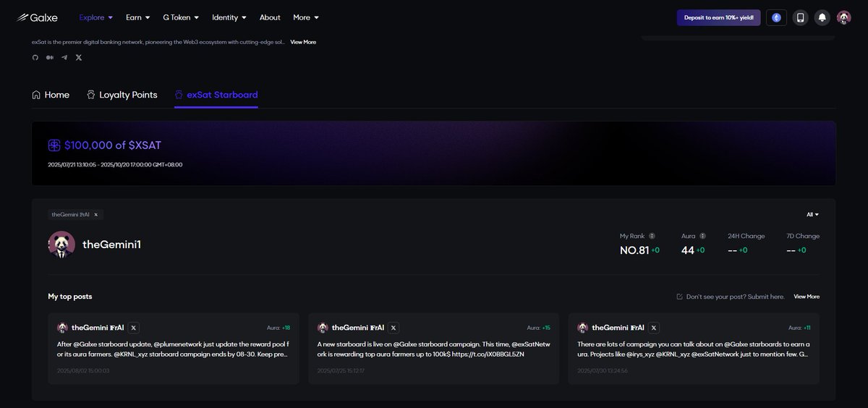Open exSat's Medium link icon
Viewport: 868px width, 408px height.
coord(49,57)
